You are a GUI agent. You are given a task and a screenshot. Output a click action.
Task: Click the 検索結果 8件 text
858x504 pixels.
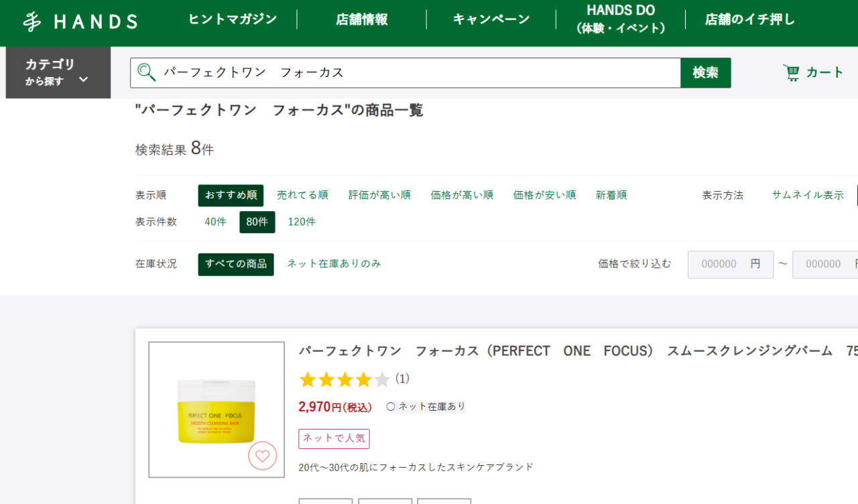[174, 149]
